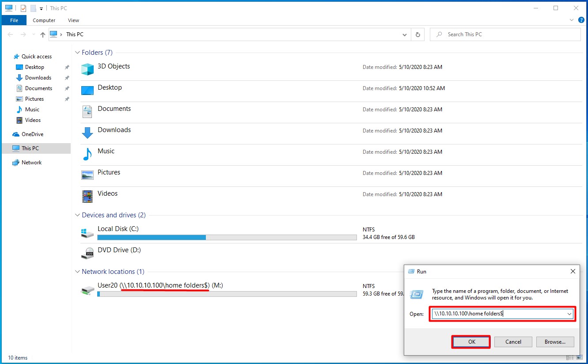Open the View ribbon tab
The image size is (588, 364).
[x=74, y=20]
